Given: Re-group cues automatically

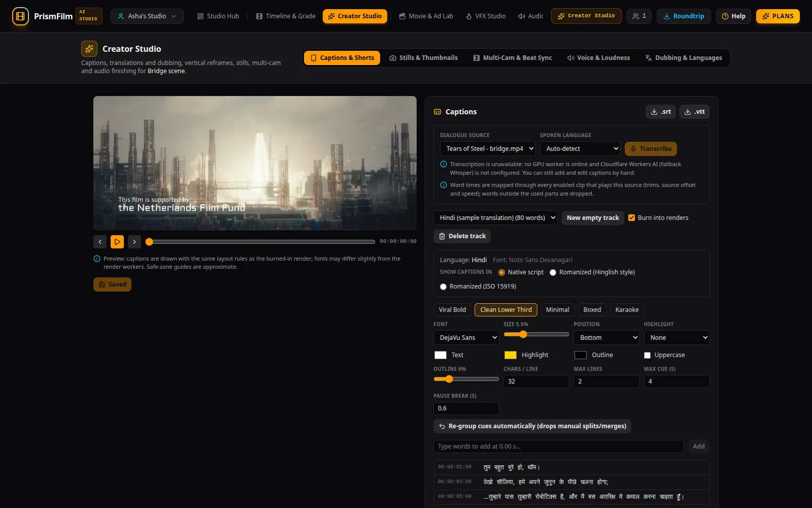Looking at the screenshot, I should tap(532, 426).
